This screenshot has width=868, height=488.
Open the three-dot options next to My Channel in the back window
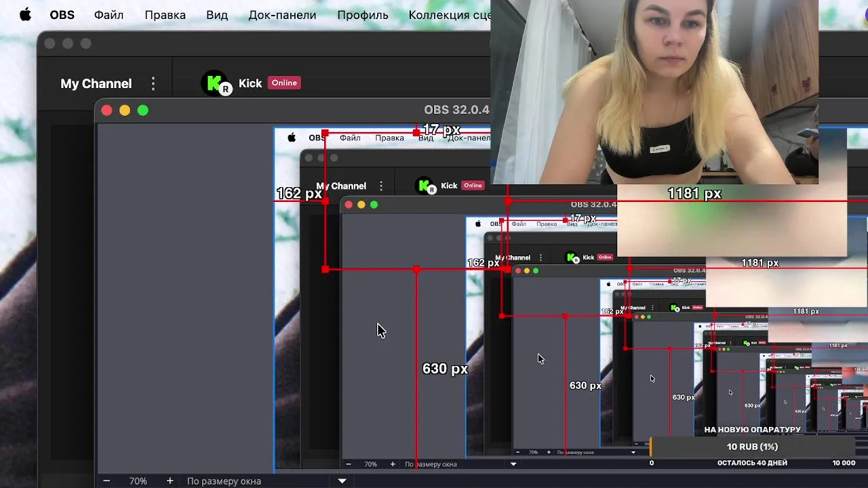click(153, 83)
